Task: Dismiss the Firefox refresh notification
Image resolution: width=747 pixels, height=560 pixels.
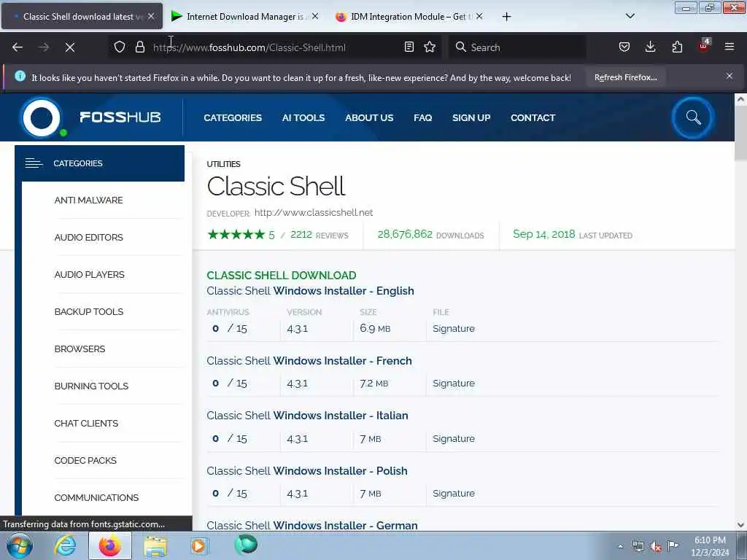Action: [x=729, y=76]
